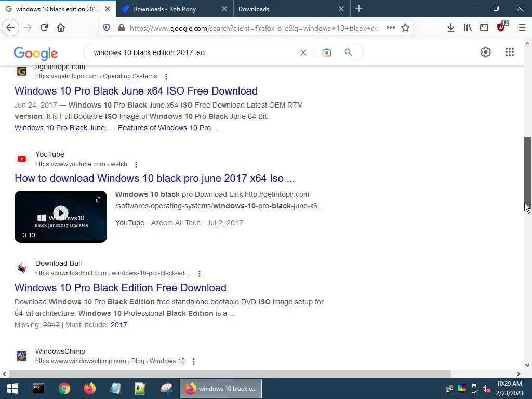Open network status tray icon
The height and width of the screenshot is (399, 532).
(x=449, y=389)
